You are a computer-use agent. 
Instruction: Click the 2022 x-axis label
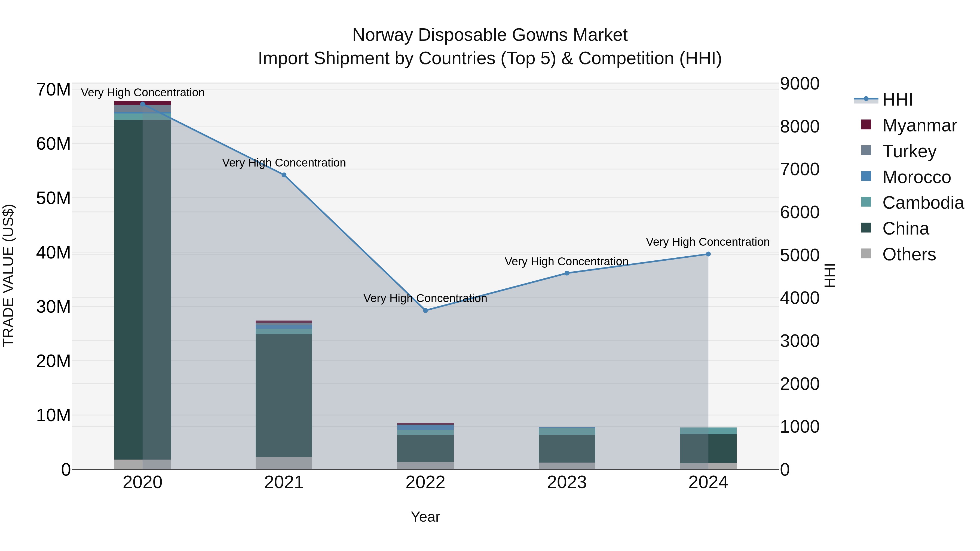pyautogui.click(x=425, y=482)
